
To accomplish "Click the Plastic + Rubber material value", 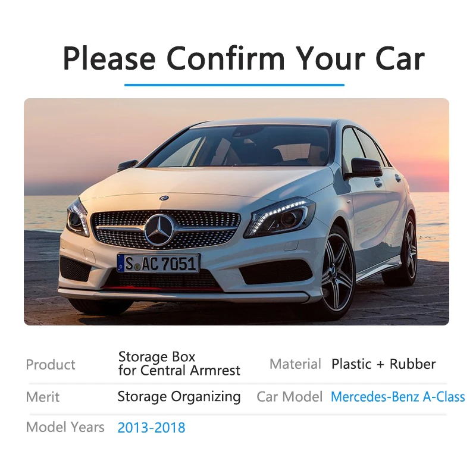I will click(x=383, y=364).
